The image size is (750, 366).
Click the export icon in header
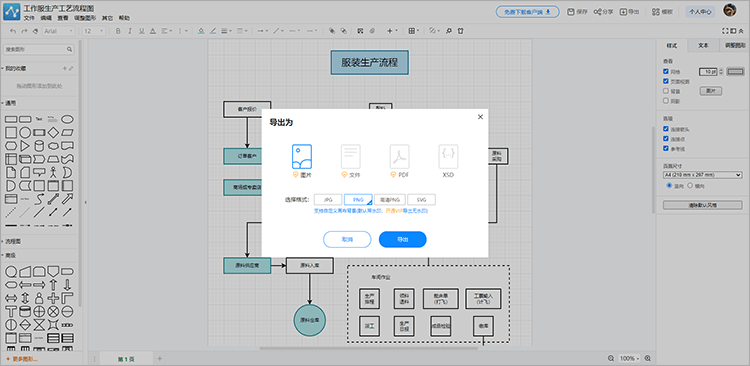point(623,11)
